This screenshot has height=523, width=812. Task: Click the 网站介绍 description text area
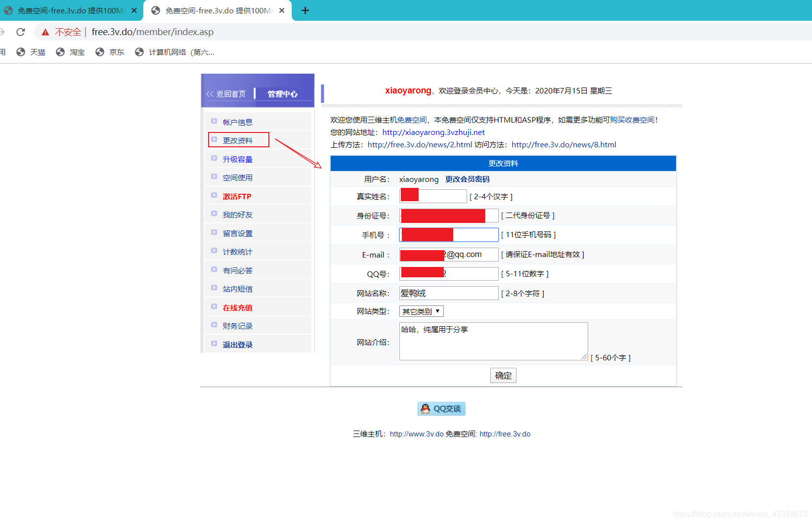coord(493,341)
